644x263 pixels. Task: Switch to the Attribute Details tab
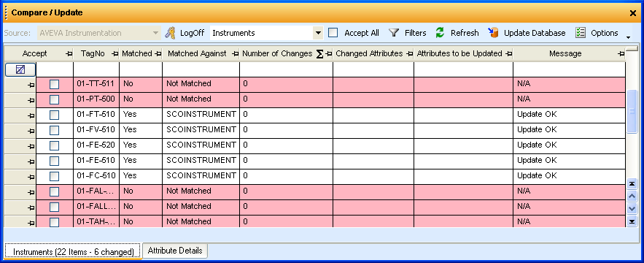tap(175, 251)
